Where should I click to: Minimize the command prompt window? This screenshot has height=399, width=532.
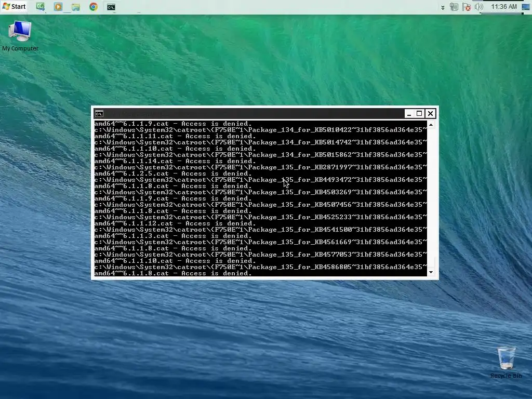pos(409,113)
